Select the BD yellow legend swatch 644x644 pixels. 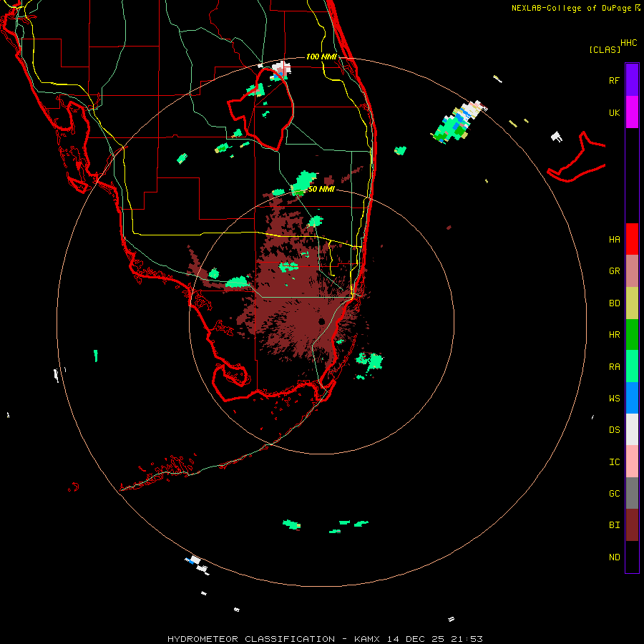(x=632, y=303)
